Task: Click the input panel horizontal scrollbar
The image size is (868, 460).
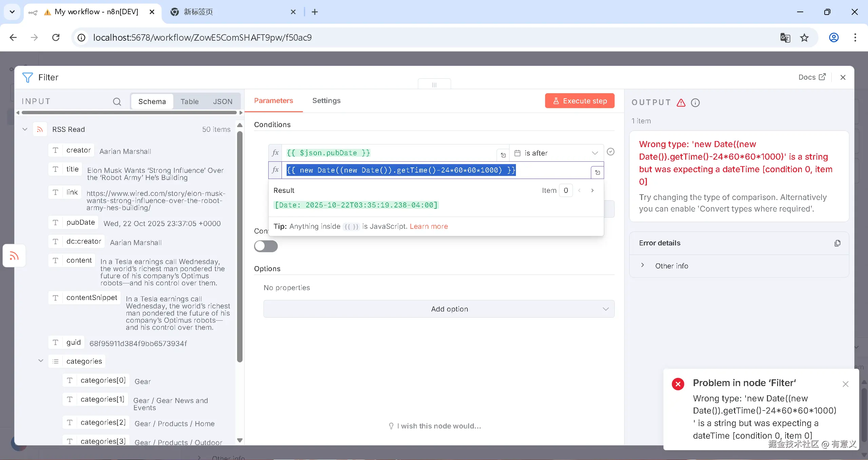Action: (129, 113)
